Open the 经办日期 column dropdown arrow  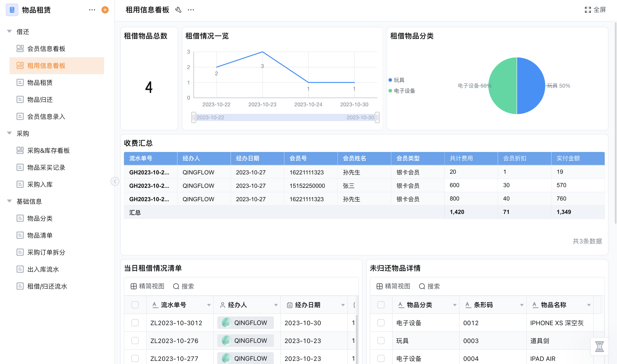coord(343,305)
